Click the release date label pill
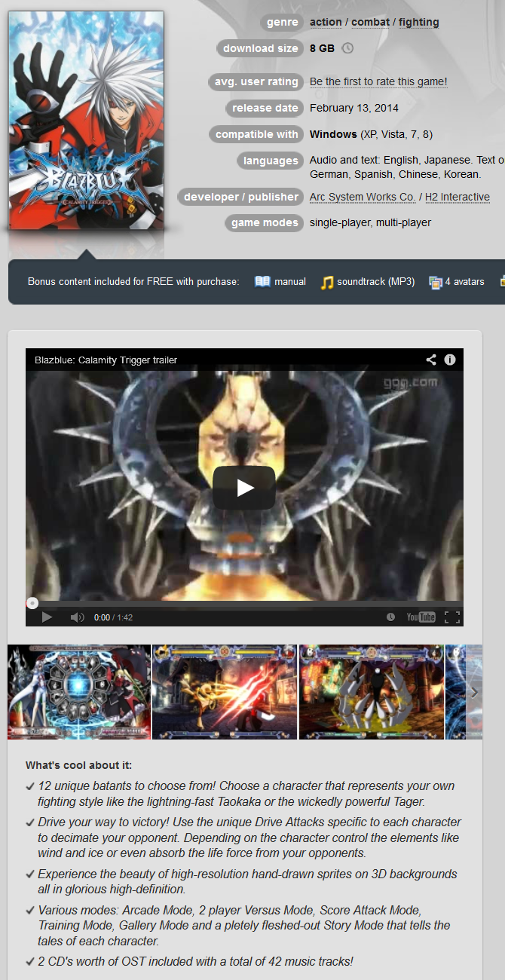The height and width of the screenshot is (980, 505). point(265,109)
